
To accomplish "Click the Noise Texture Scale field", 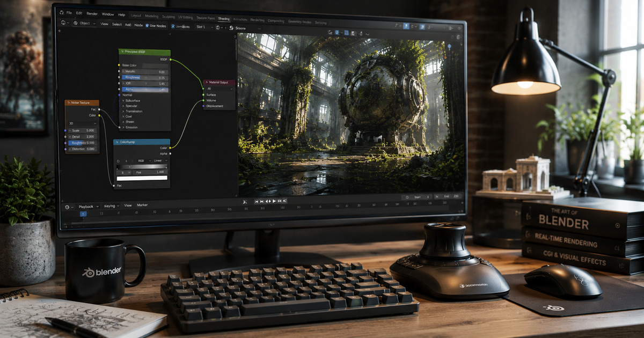I will pyautogui.click(x=82, y=130).
